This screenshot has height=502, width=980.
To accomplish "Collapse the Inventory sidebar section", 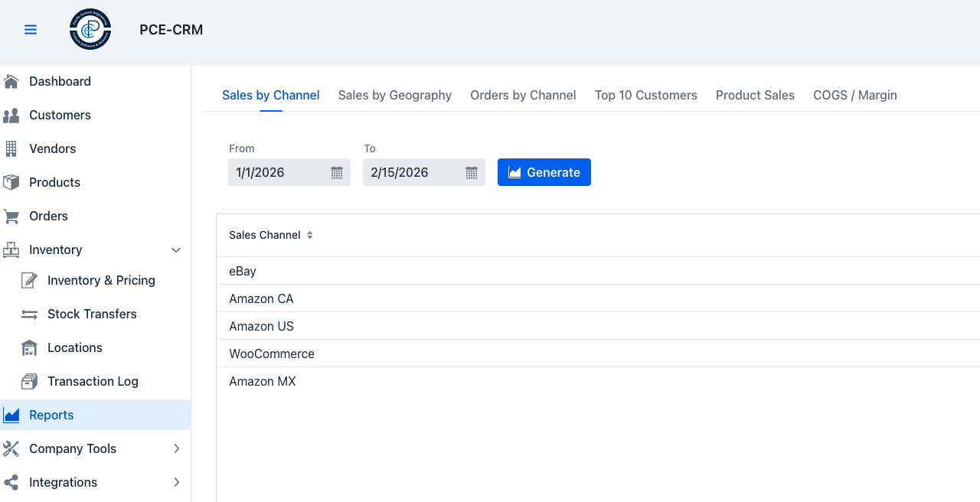I will pos(176,250).
